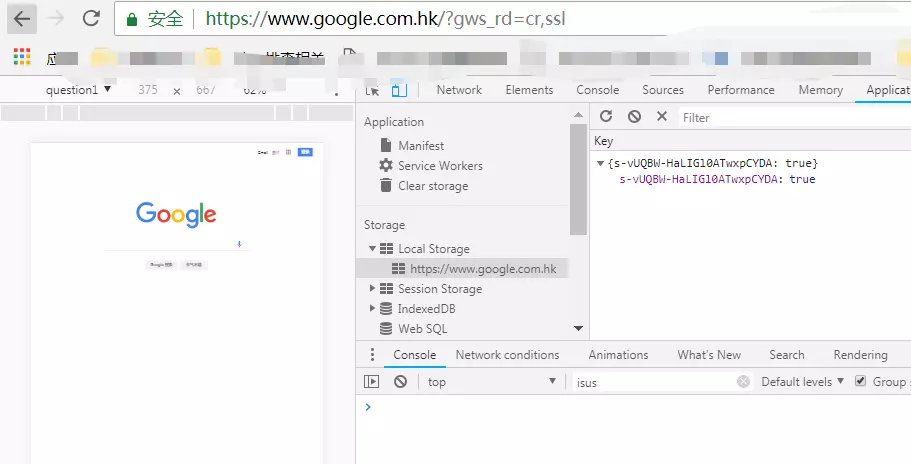Toggle the device toolbar icon

(x=399, y=90)
